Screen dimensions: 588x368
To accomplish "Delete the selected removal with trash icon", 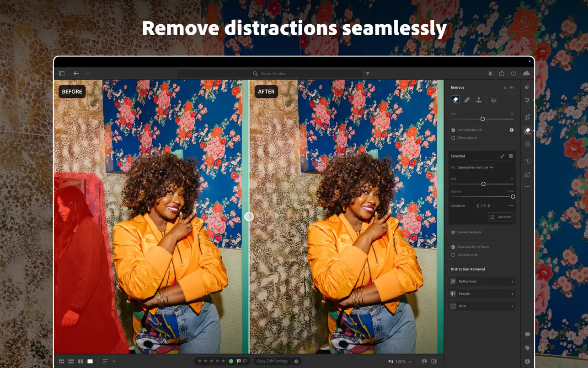I will (x=511, y=156).
